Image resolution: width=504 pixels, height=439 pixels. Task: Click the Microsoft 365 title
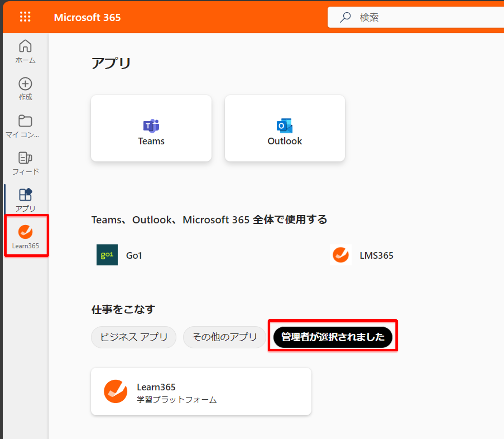click(x=87, y=17)
